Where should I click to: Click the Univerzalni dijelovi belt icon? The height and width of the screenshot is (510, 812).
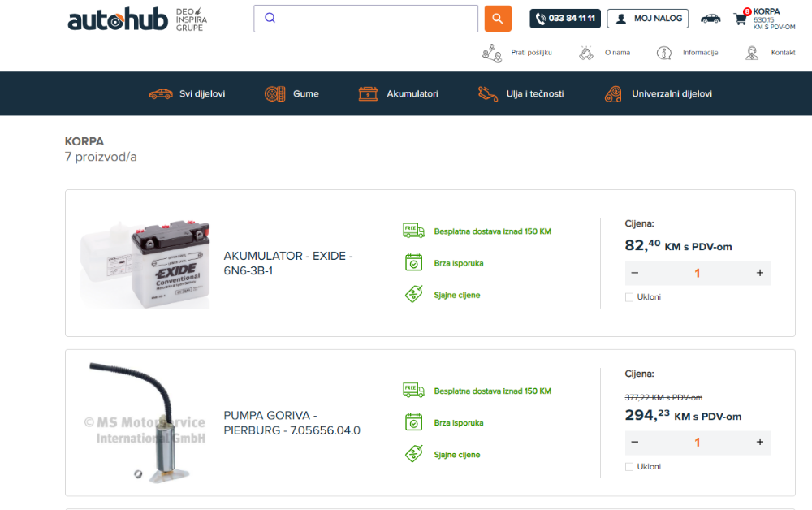coord(613,93)
